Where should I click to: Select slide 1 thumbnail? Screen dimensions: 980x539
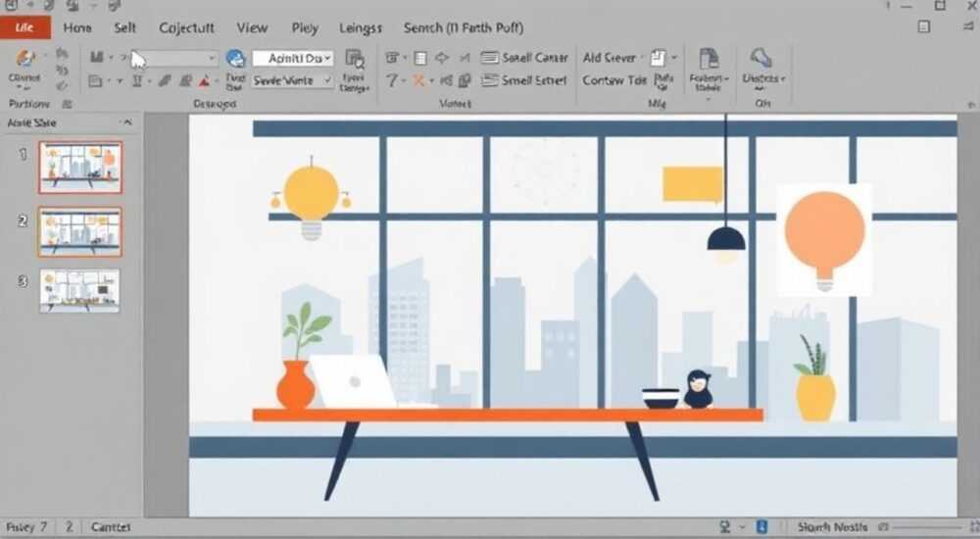[80, 167]
